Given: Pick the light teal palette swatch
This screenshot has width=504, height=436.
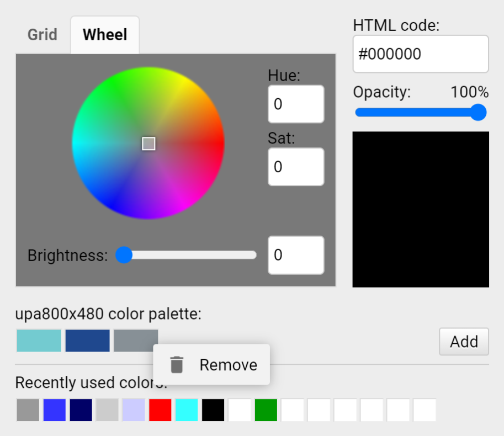Looking at the screenshot, I should pos(39,341).
